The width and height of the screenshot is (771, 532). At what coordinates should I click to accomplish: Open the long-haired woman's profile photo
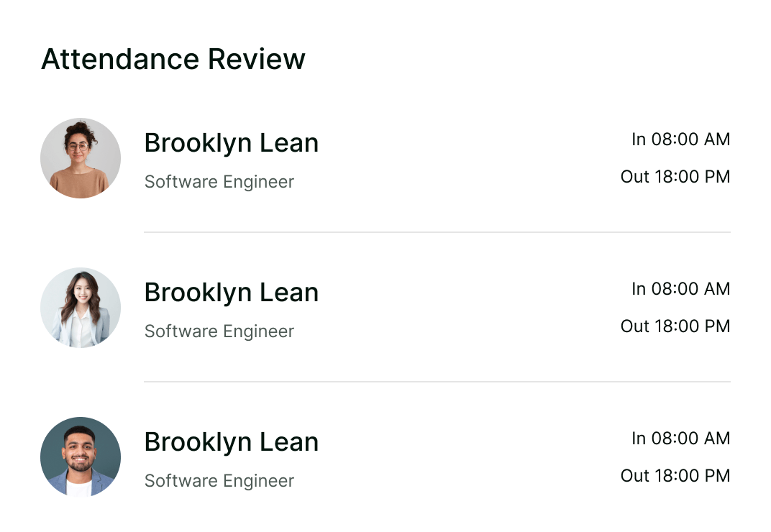pos(81,308)
